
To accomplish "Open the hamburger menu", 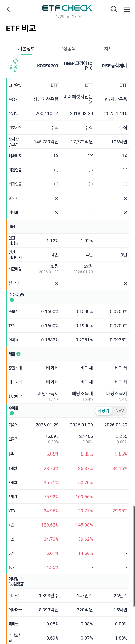I will tap(127, 9).
